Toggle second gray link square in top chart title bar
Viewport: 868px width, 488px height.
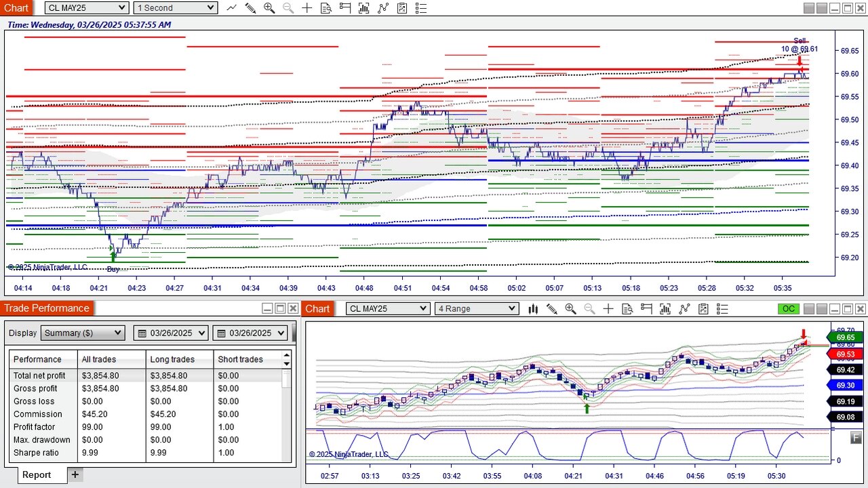click(821, 8)
